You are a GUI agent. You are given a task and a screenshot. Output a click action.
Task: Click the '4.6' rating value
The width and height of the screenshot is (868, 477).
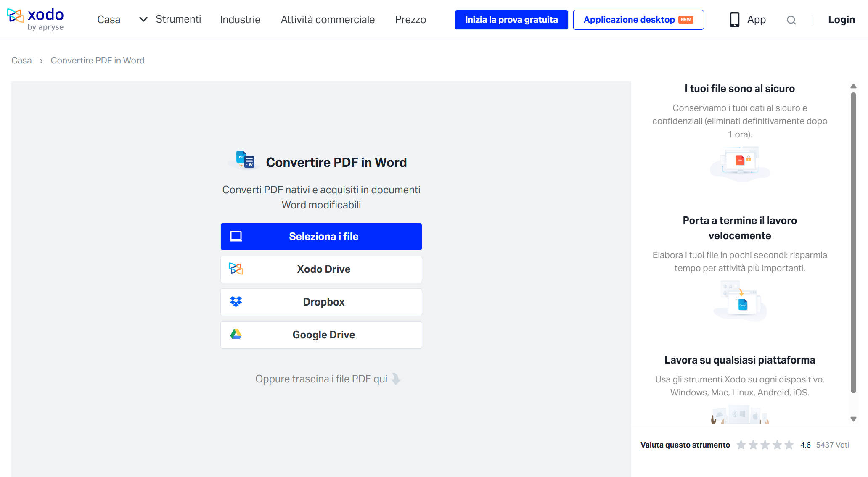click(805, 445)
